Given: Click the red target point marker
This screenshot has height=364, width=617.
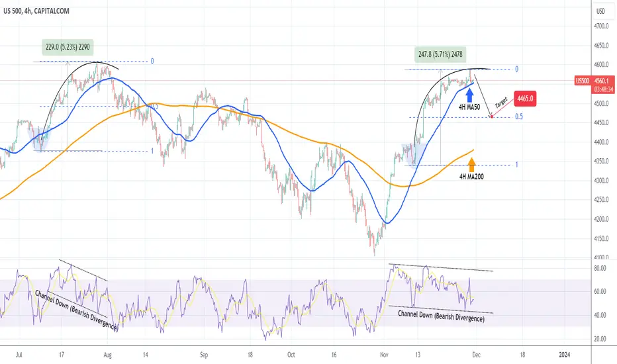Looking at the screenshot, I should click(x=492, y=116).
